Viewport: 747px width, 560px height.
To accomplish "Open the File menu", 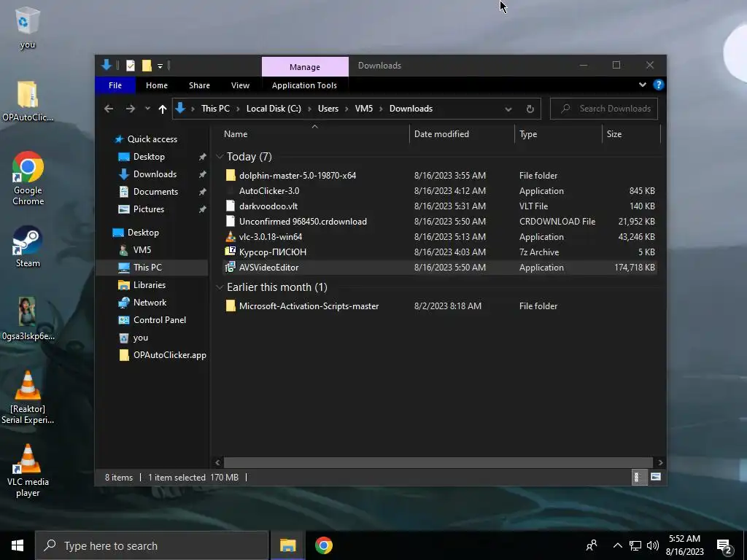I will (115, 85).
